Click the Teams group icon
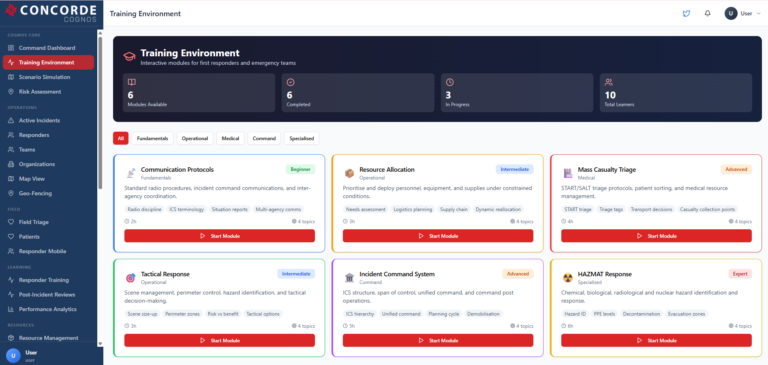768x365 pixels. pyautogui.click(x=11, y=149)
